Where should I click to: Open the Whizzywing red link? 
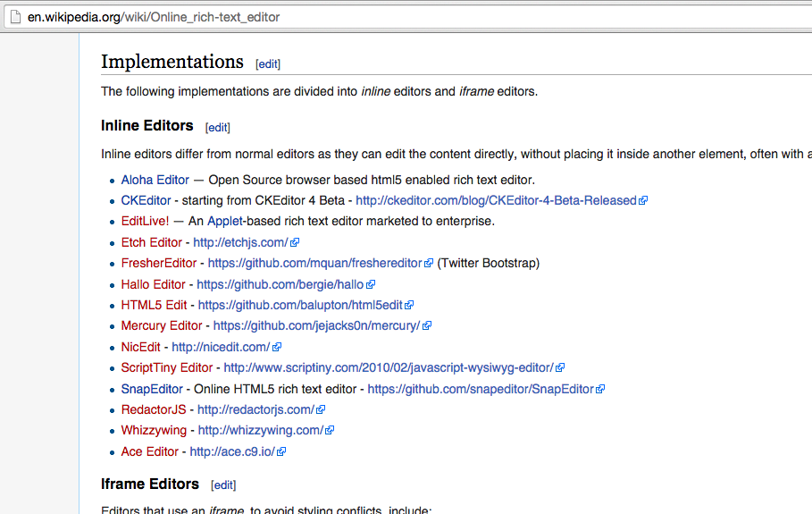pos(154,431)
